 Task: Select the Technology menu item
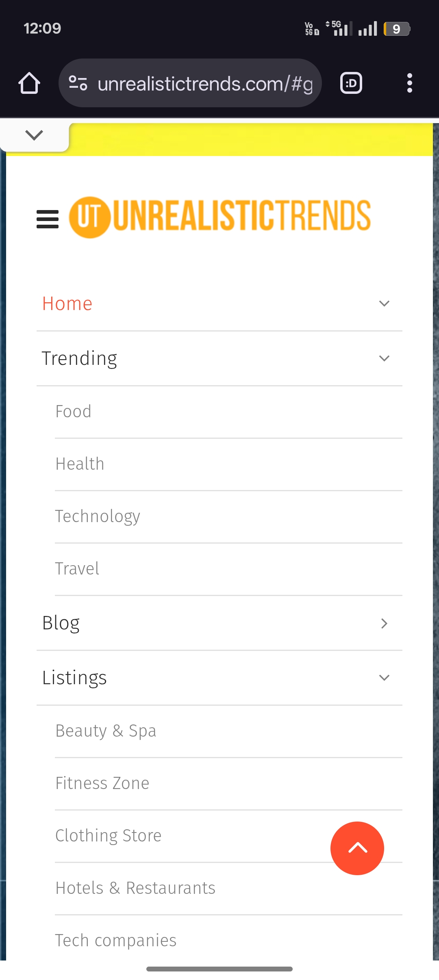(98, 516)
